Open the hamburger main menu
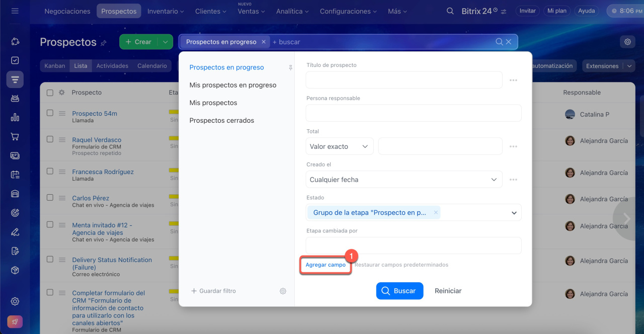This screenshot has height=334, width=644. point(15,11)
